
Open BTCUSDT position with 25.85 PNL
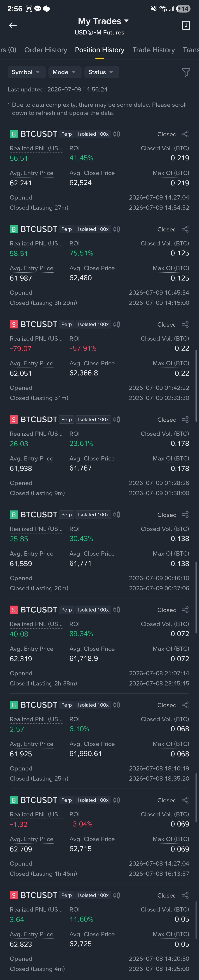coord(99,550)
